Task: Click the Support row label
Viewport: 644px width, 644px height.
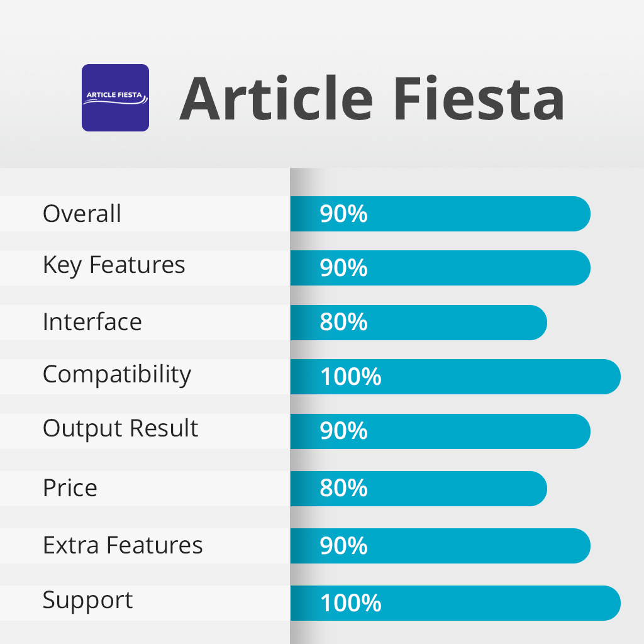Action: pos(87,601)
